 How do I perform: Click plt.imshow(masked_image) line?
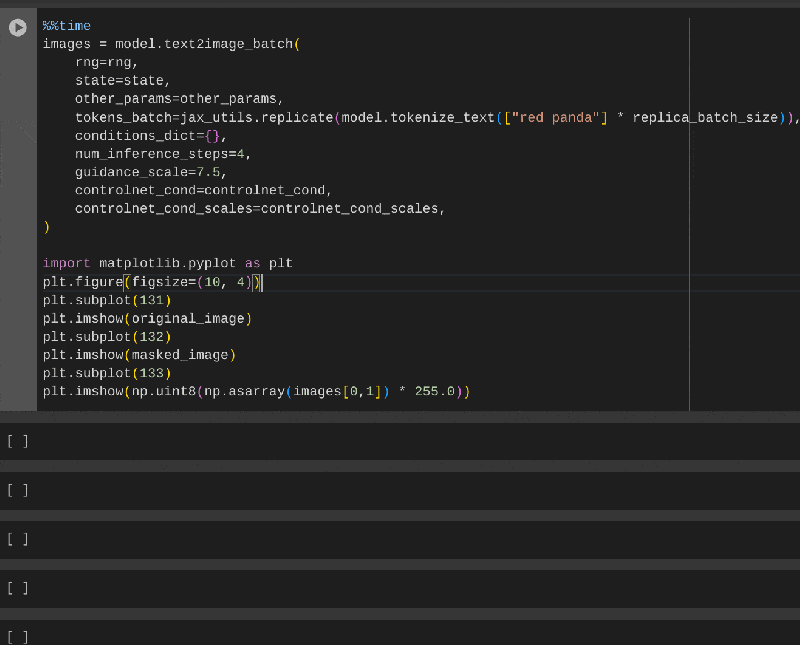pos(139,355)
